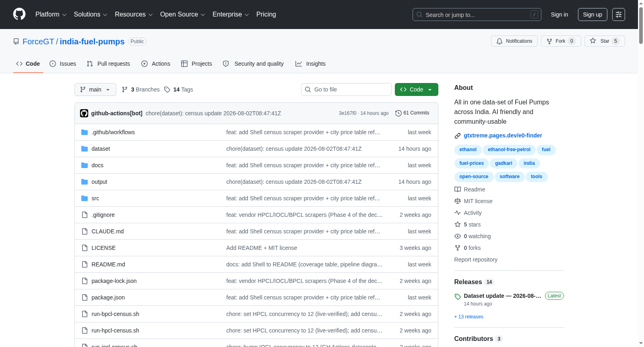Focus the Go to file search field
Screen dimensions: 644x347
point(346,89)
